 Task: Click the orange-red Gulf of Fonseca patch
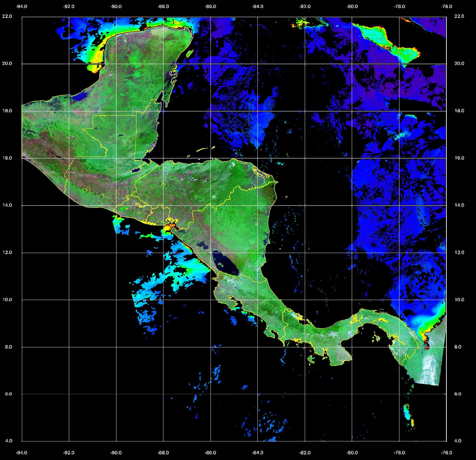[x=171, y=227]
